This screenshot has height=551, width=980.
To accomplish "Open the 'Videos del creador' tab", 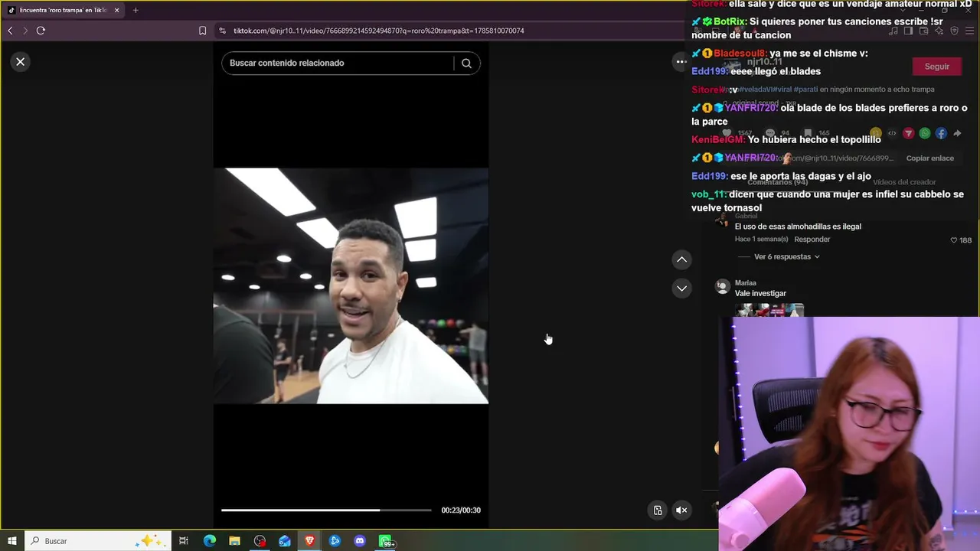I will coord(904,182).
